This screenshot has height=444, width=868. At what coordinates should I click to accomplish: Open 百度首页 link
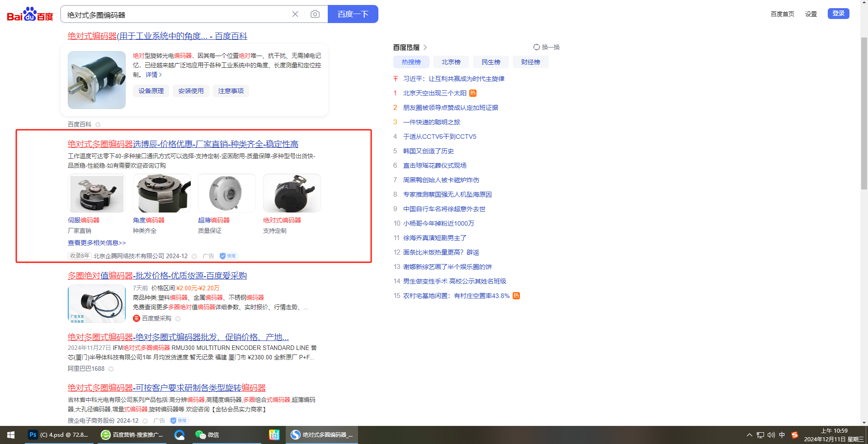783,14
